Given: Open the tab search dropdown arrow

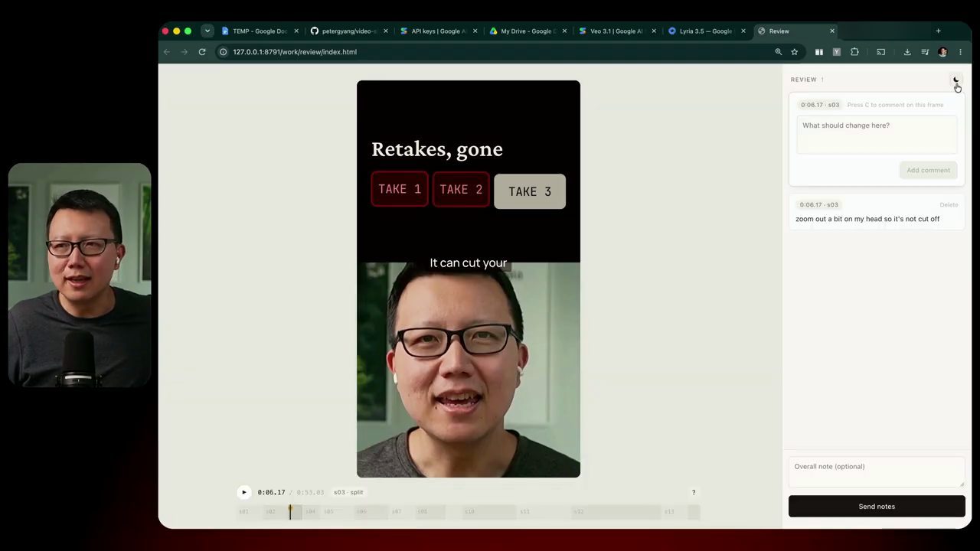Looking at the screenshot, I should 207,31.
